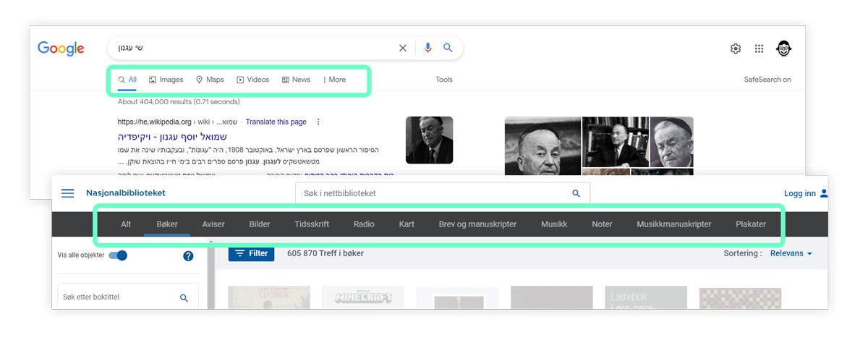Click the Logg inn link
This screenshot has width=868, height=351.
click(801, 193)
